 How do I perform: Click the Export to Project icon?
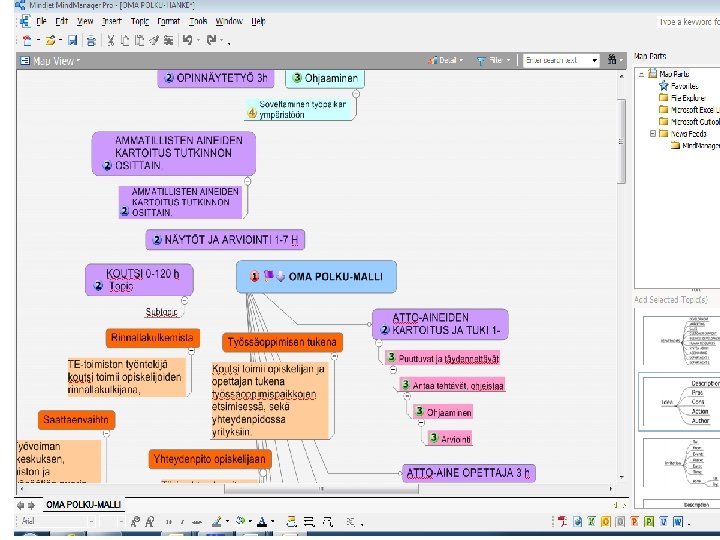(649, 521)
